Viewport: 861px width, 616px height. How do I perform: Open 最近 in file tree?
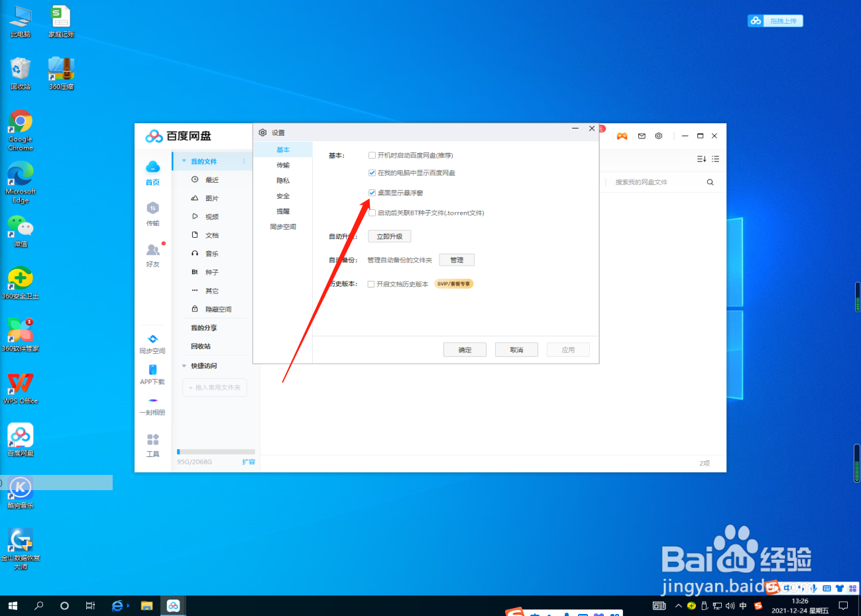click(x=212, y=180)
